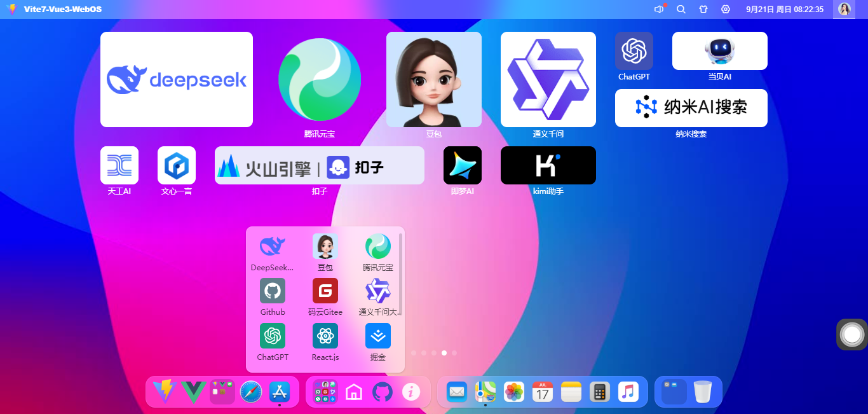Screen dimensions: 868x414
Task: Select the highlighted pagination dot under the folder
Action: coord(444,352)
